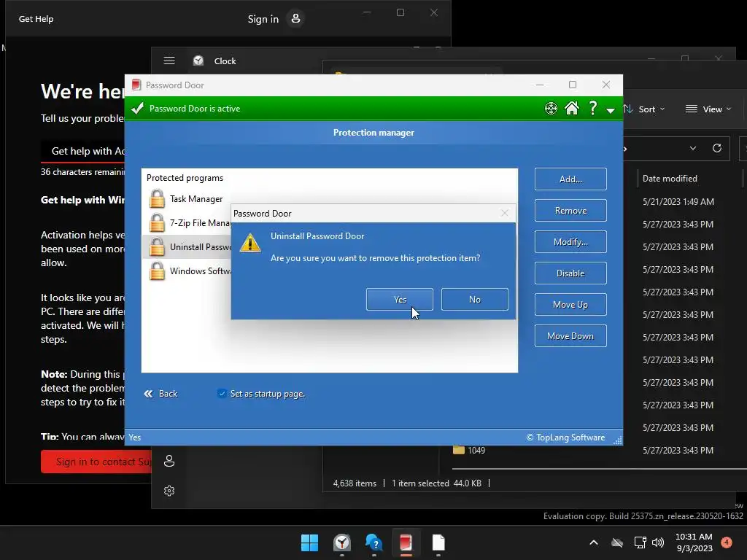Click the Move Down button

click(570, 336)
